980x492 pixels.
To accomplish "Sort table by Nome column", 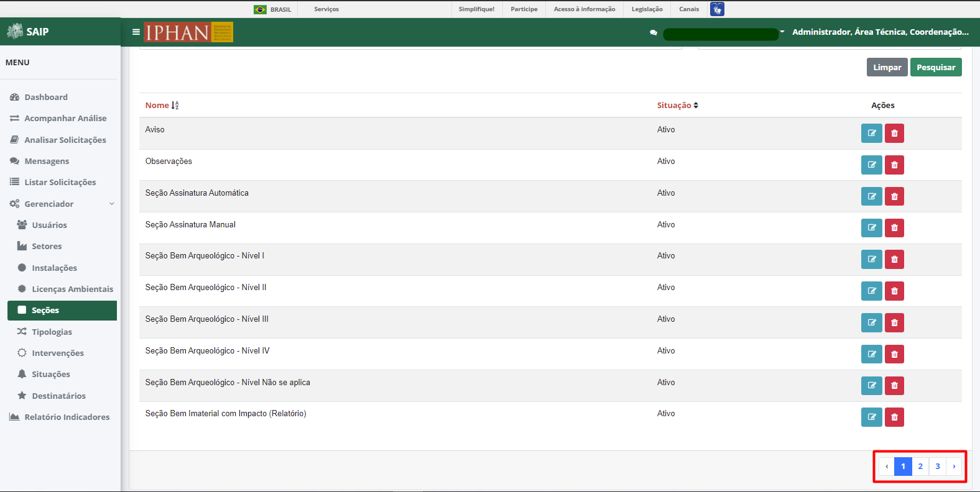I will 162,105.
